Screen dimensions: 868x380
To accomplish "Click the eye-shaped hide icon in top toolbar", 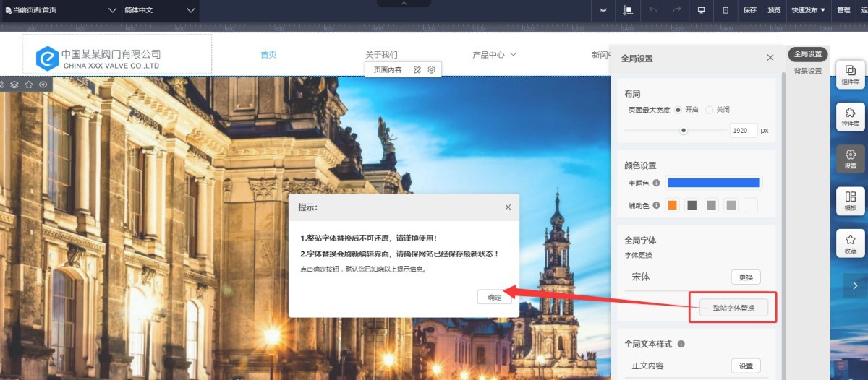I will pos(603,10).
